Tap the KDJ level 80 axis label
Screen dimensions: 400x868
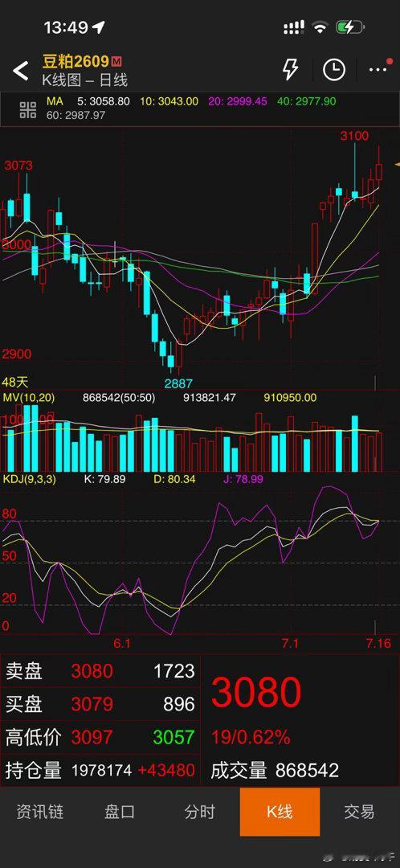pyautogui.click(x=10, y=514)
